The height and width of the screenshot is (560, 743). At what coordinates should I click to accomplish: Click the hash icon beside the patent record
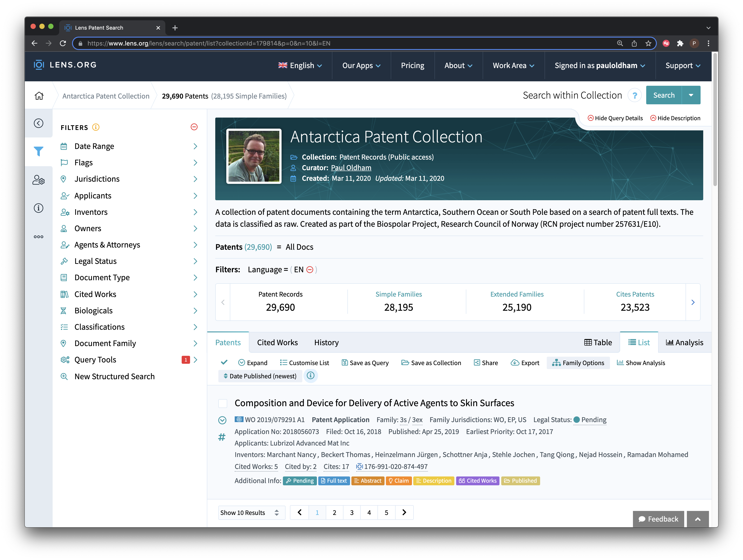(x=222, y=437)
